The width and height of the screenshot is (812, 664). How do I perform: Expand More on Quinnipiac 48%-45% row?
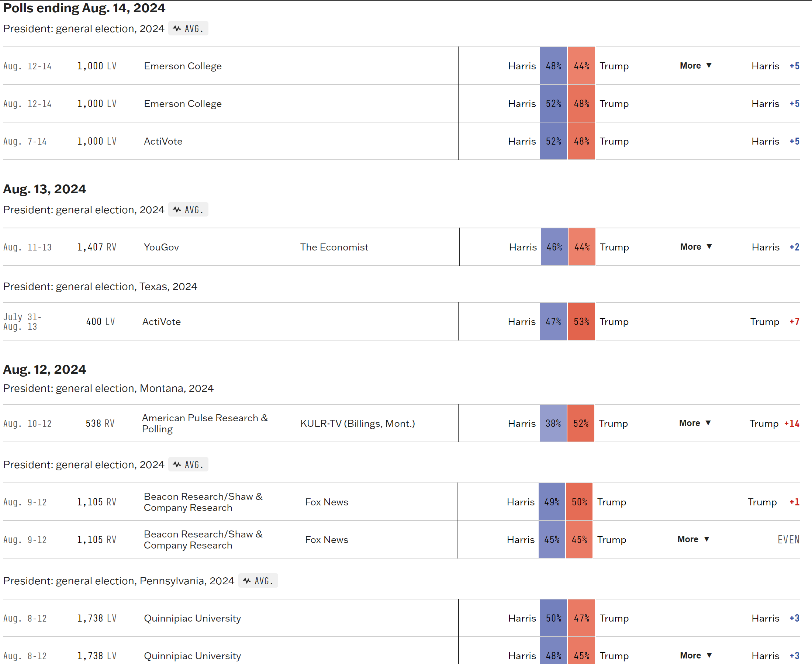696,656
